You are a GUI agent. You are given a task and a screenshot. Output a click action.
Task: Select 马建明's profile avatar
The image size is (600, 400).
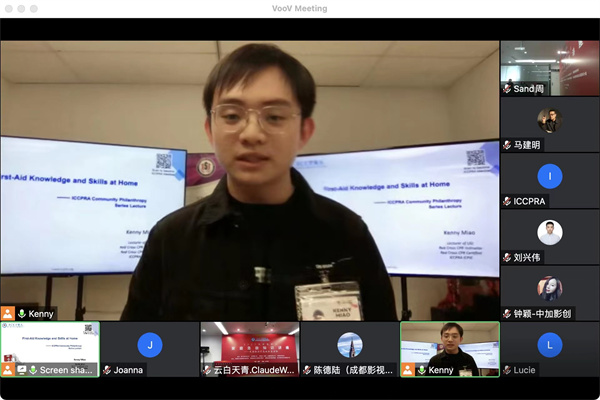coord(549,121)
